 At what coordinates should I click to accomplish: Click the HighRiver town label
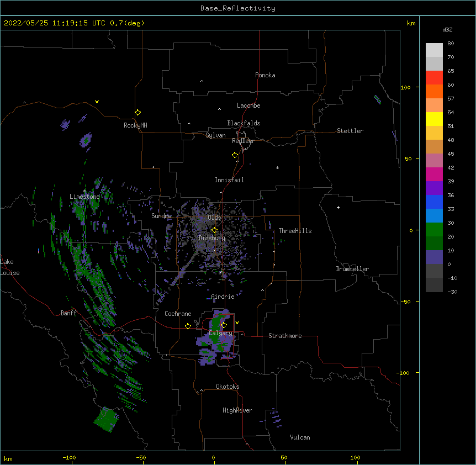(237, 410)
